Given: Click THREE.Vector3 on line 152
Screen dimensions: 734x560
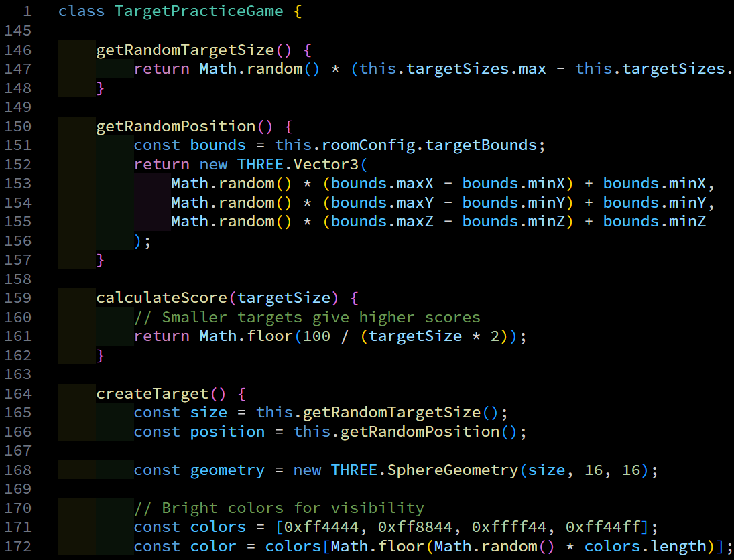Looking at the screenshot, I should (x=298, y=164).
